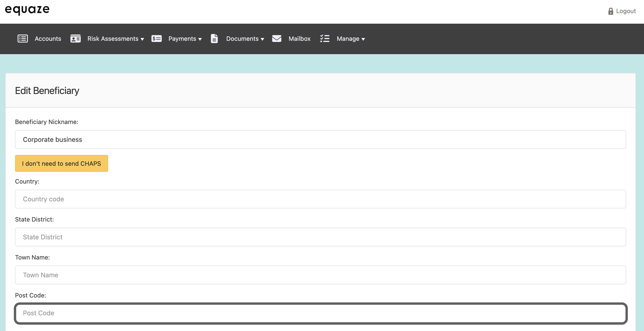Click the equaze logo

pos(27,10)
